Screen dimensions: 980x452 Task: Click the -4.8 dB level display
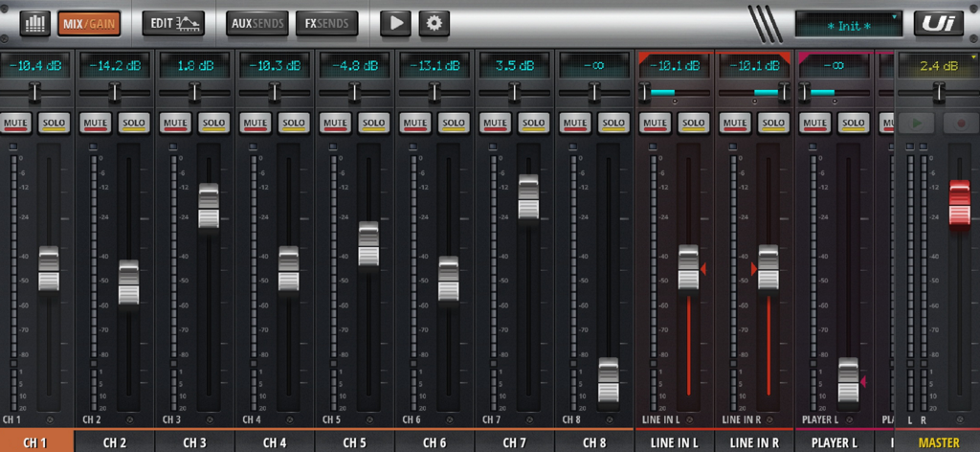pos(355,66)
